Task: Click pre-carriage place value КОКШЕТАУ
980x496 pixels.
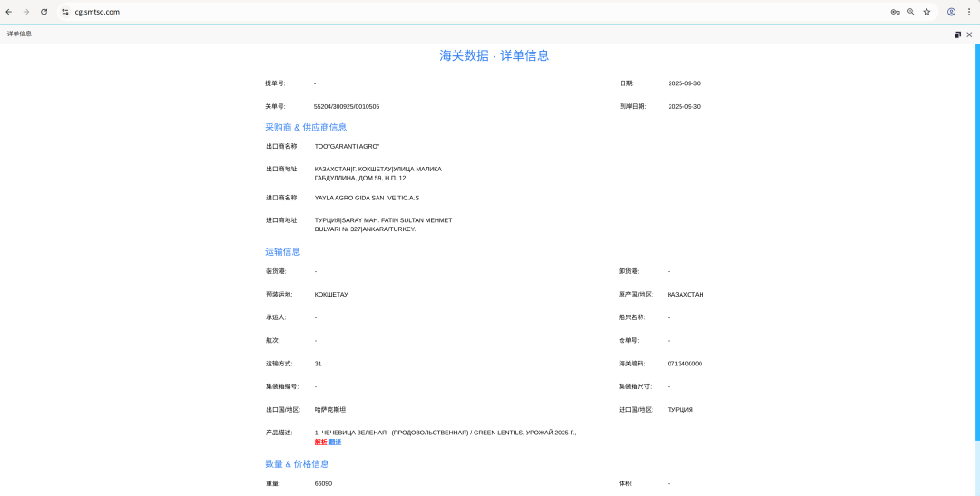Action: [331, 294]
